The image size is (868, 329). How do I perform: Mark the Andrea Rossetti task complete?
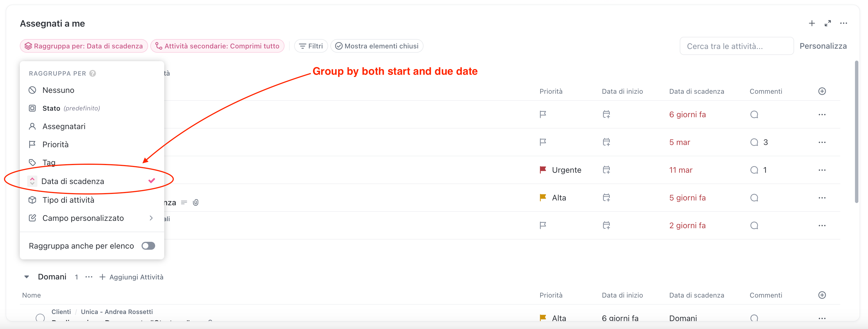pos(40,318)
